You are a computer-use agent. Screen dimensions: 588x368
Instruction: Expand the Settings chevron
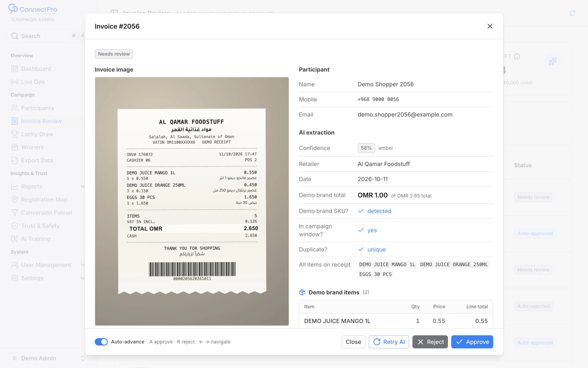pyautogui.click(x=83, y=278)
